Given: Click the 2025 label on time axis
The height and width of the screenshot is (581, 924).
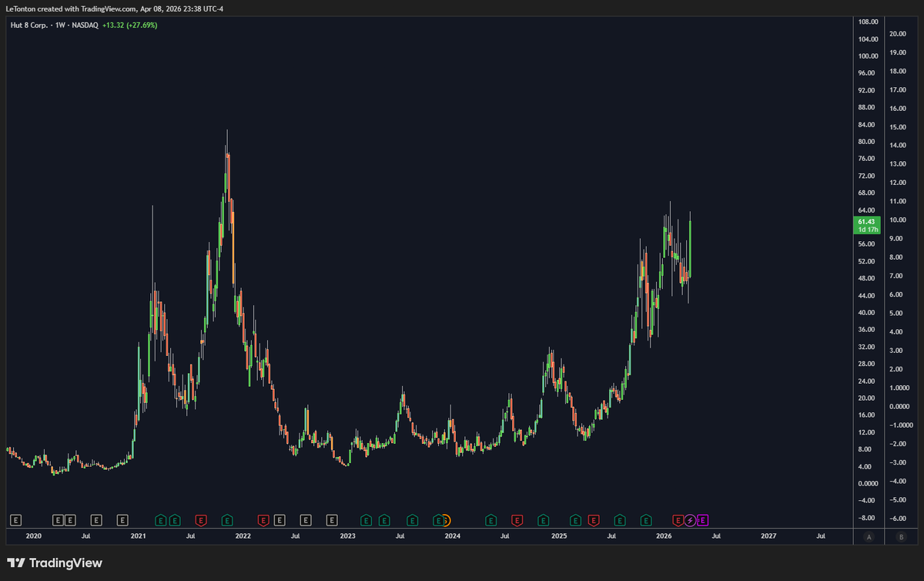Looking at the screenshot, I should click(x=558, y=536).
